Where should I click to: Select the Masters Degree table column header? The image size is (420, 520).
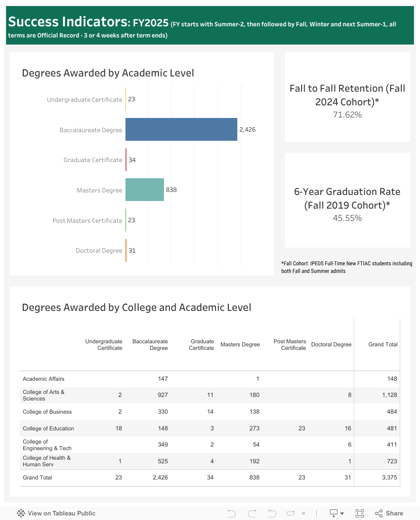point(240,344)
